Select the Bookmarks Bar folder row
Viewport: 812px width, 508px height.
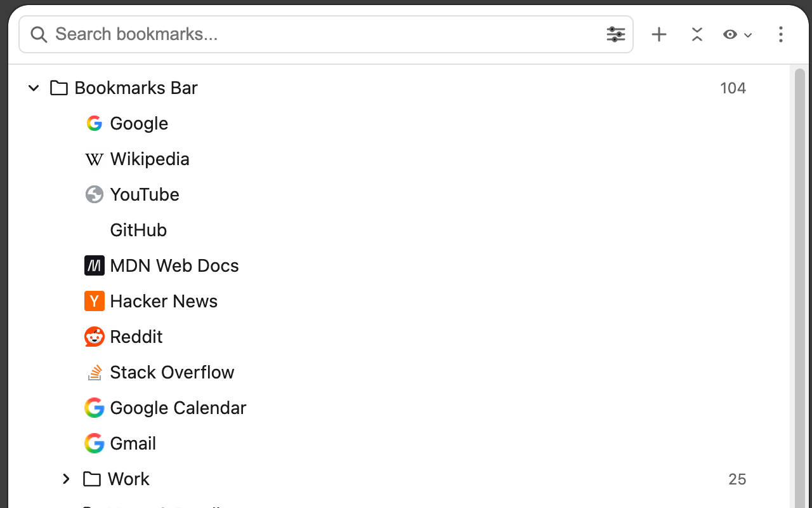point(136,88)
